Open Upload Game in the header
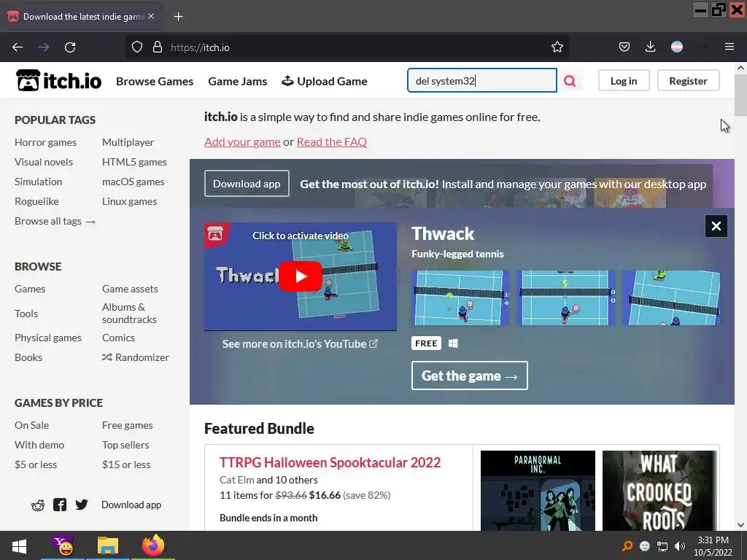747x560 pixels. (325, 82)
